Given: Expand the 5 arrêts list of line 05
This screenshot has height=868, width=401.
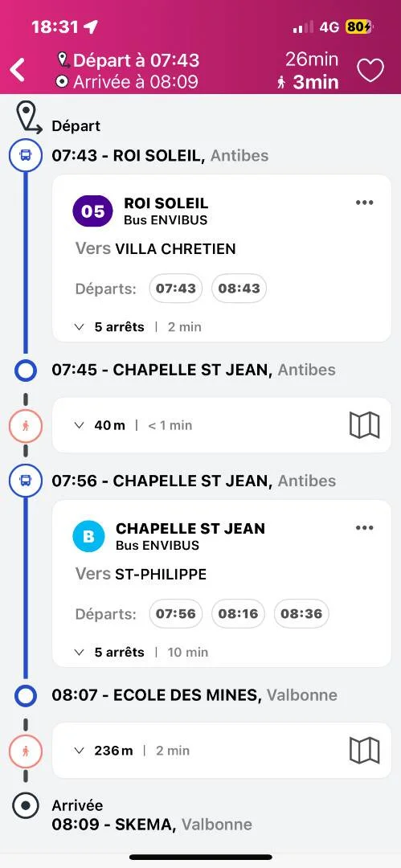Looking at the screenshot, I should click(109, 327).
